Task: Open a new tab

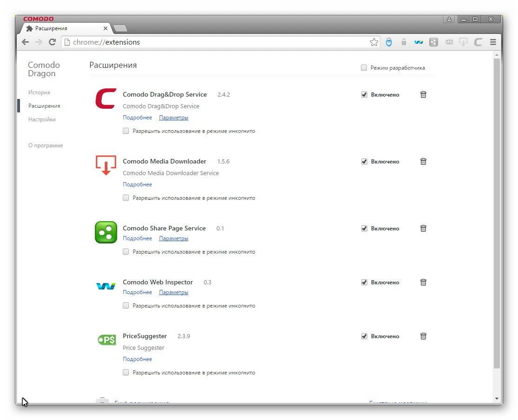Action: click(120, 29)
